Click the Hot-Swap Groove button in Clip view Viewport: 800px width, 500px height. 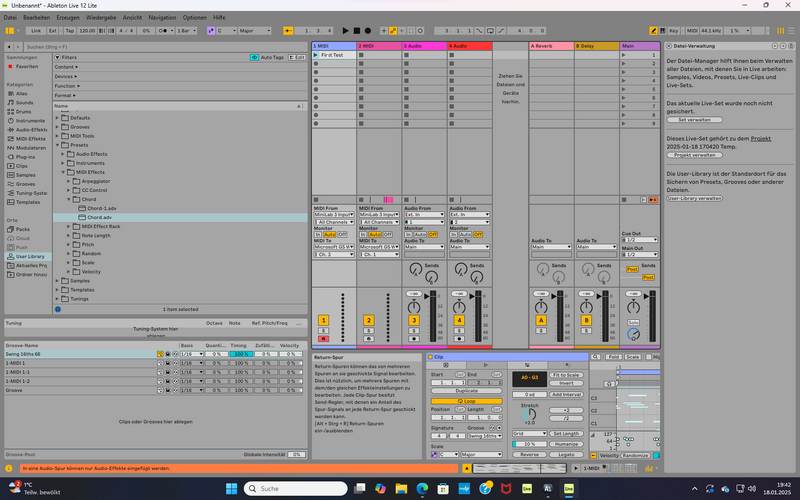coord(492,428)
